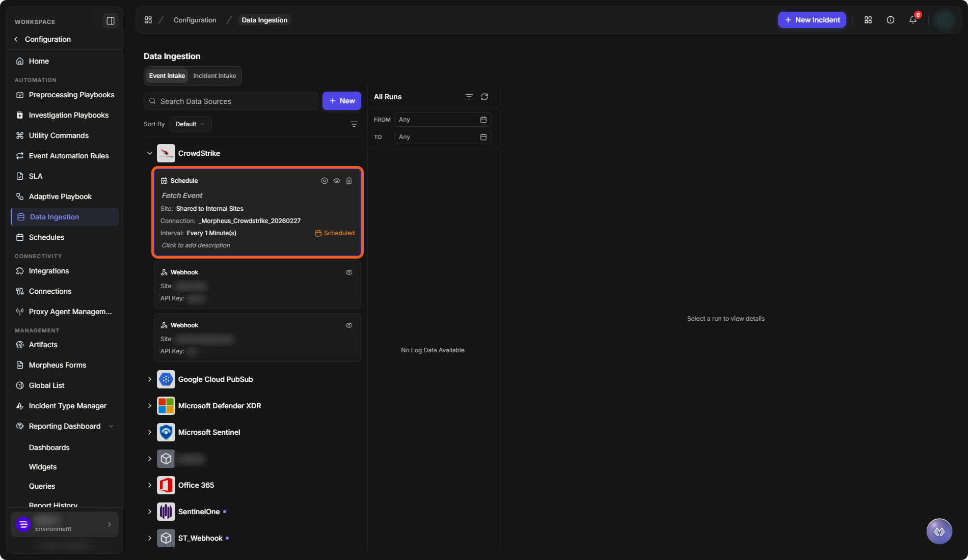The height and width of the screenshot is (560, 968).
Task: Open FROM date calendar icon
Action: [x=483, y=120]
